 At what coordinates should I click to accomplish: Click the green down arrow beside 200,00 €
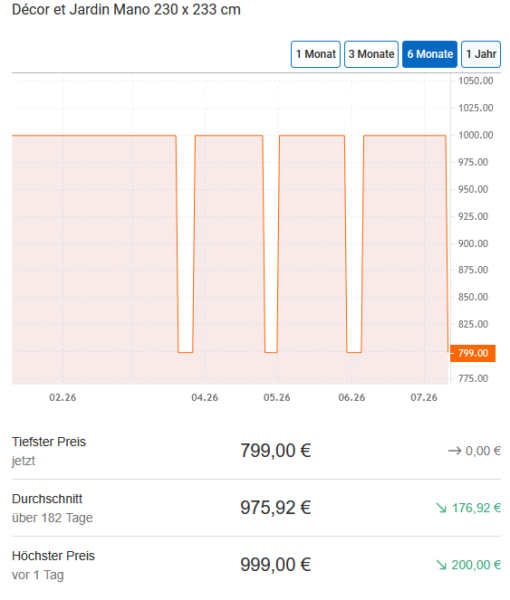point(441,565)
